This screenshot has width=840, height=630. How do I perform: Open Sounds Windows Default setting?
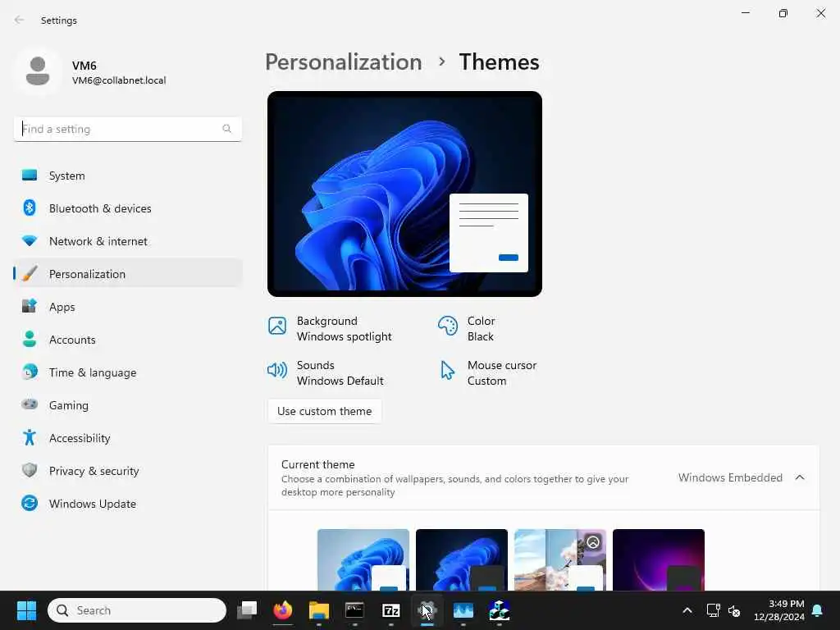pos(326,373)
